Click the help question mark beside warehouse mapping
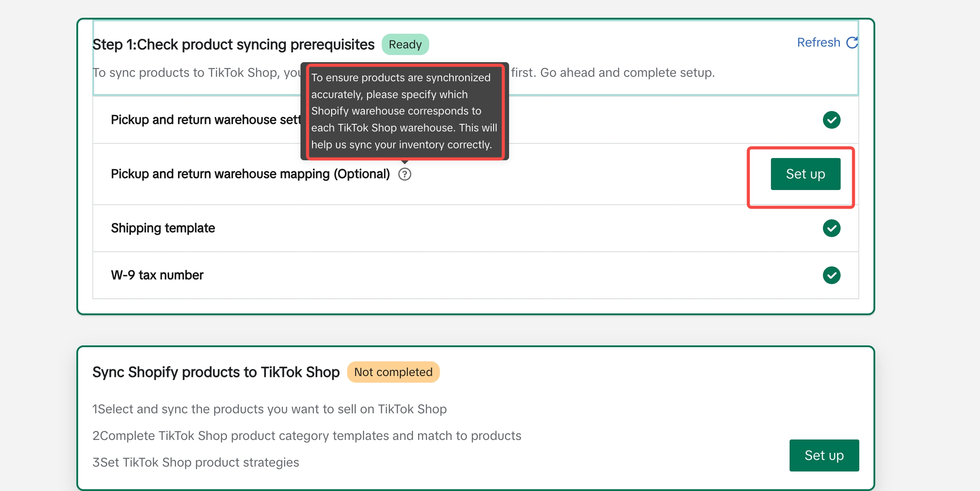The width and height of the screenshot is (980, 491). tap(405, 174)
